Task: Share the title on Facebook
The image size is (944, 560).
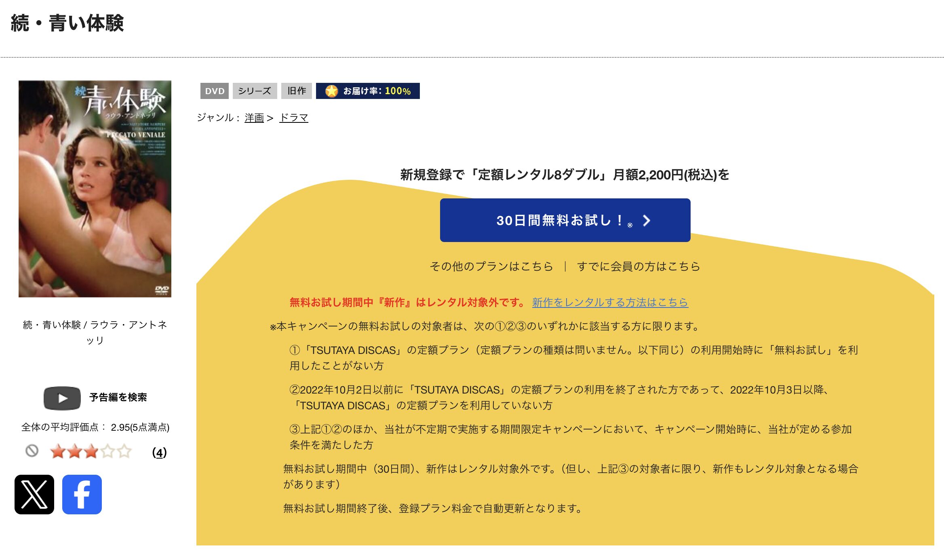Action: pyautogui.click(x=82, y=494)
